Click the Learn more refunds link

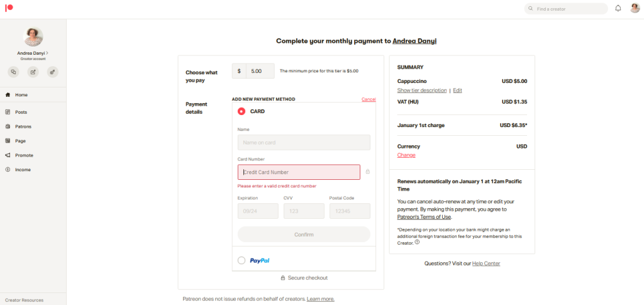pyautogui.click(x=320, y=299)
